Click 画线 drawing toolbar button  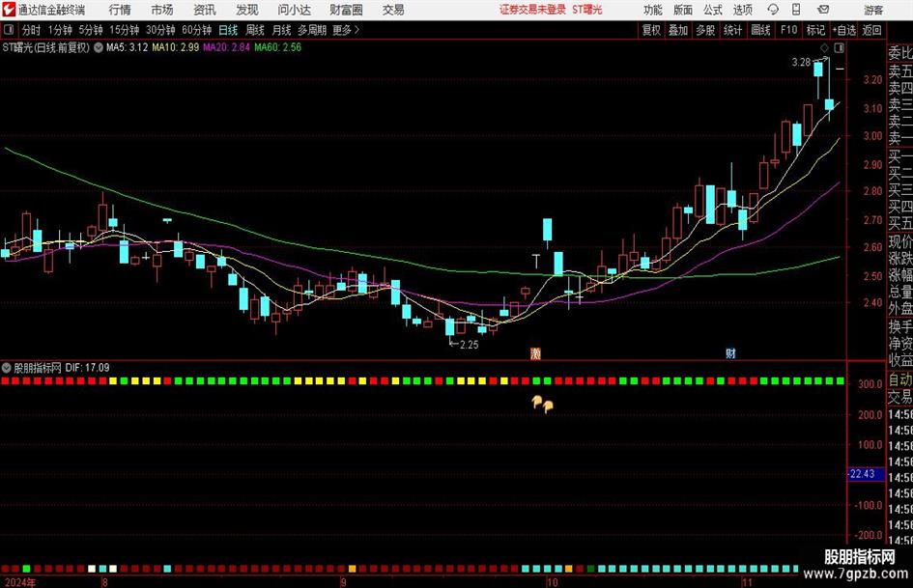760,30
